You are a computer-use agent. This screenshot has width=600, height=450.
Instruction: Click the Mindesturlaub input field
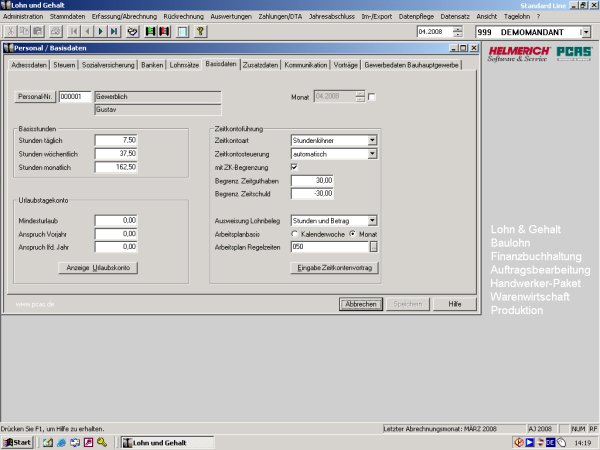[x=116, y=220]
